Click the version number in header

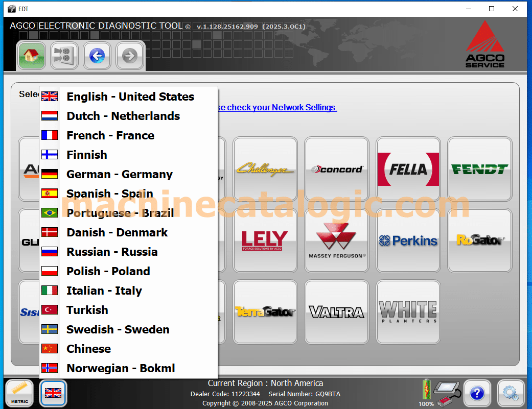tap(251, 27)
